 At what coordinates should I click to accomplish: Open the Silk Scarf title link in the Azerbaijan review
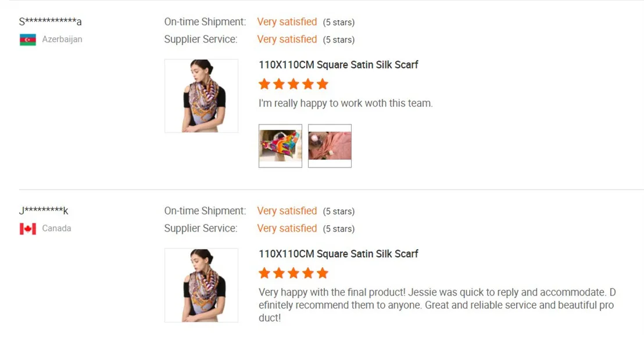(x=338, y=65)
